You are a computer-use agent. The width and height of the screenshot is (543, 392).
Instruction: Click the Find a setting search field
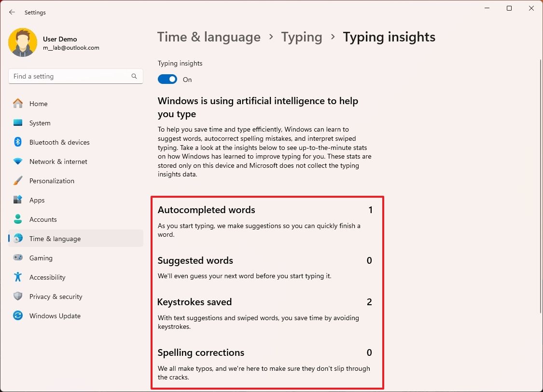click(75, 76)
